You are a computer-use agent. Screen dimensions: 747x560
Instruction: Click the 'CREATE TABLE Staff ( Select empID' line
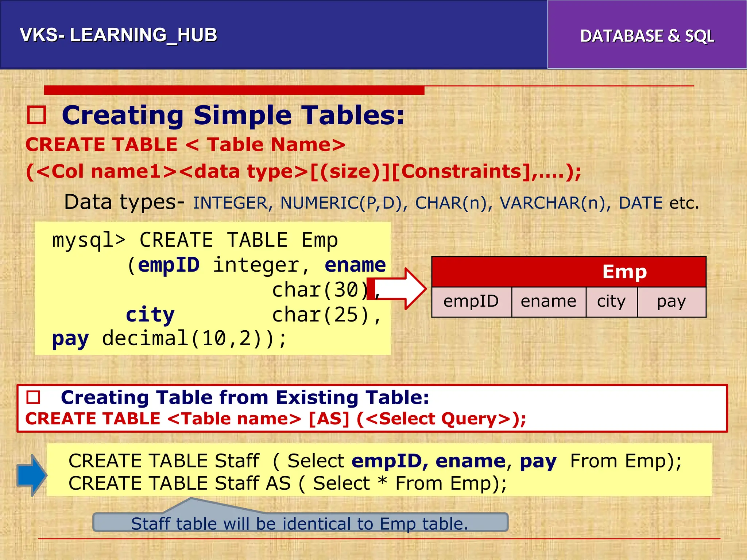point(375,461)
